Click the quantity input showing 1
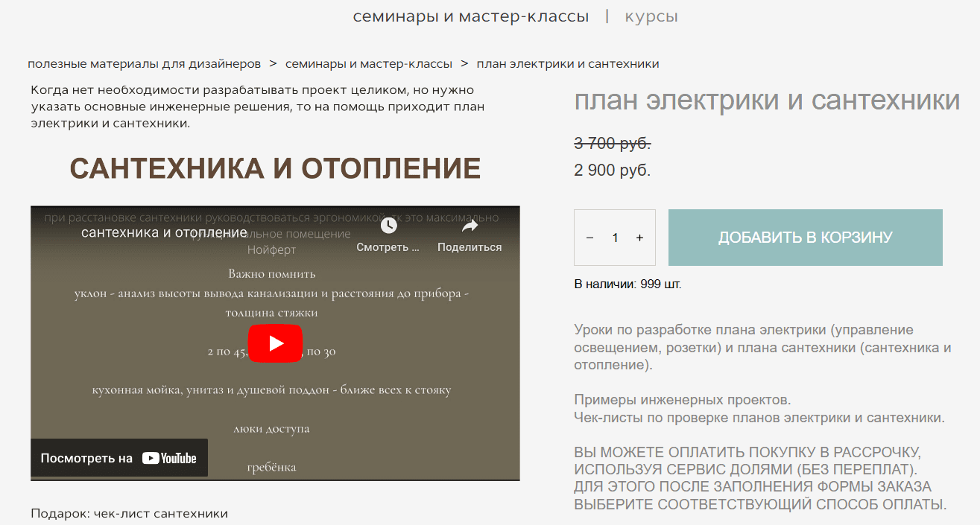Image resolution: width=980 pixels, height=525 pixels. click(x=615, y=237)
